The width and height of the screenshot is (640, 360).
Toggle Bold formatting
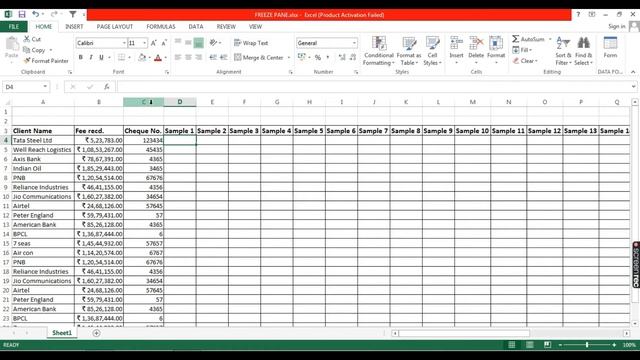coord(80,58)
